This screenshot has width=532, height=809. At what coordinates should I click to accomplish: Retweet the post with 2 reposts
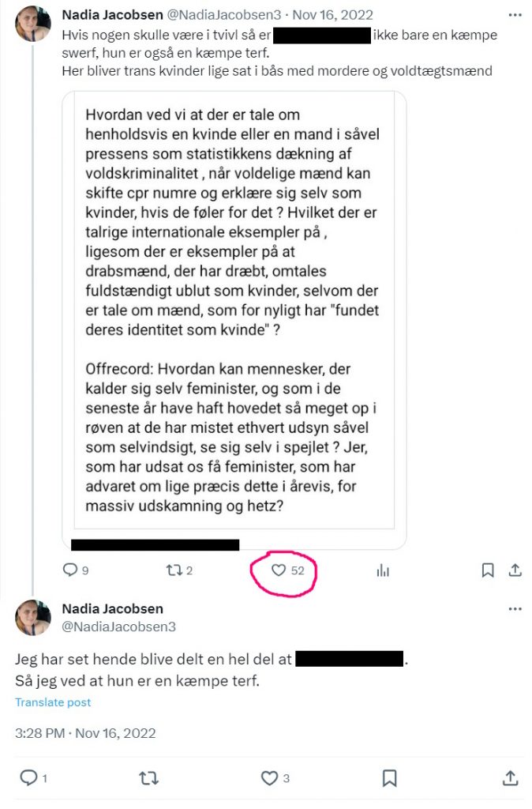pos(174,570)
